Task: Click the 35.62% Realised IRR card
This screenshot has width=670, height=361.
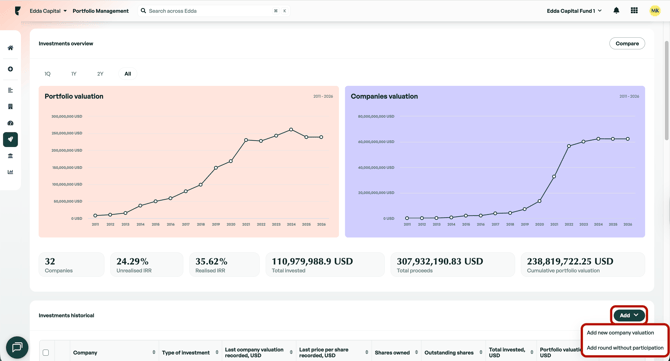Action: 224,264
